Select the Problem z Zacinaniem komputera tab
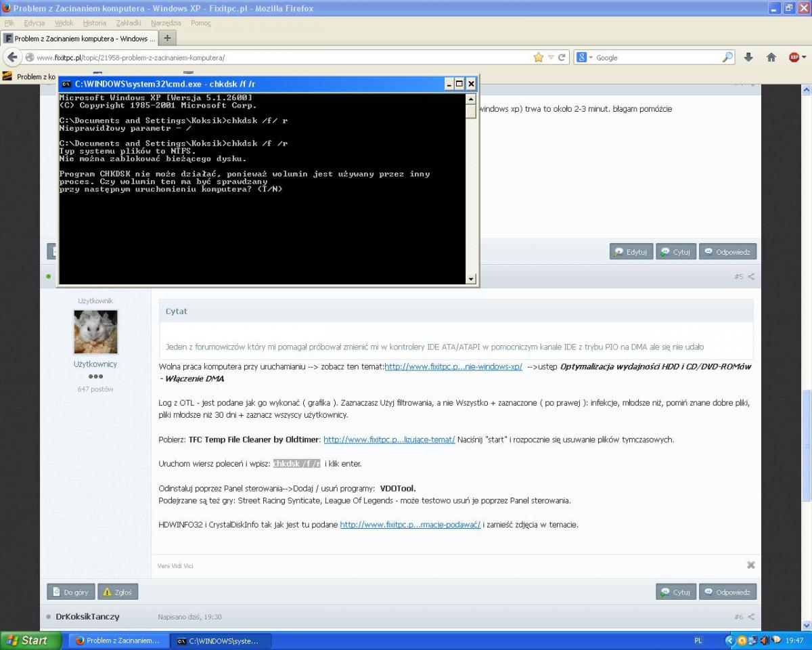 (79, 39)
